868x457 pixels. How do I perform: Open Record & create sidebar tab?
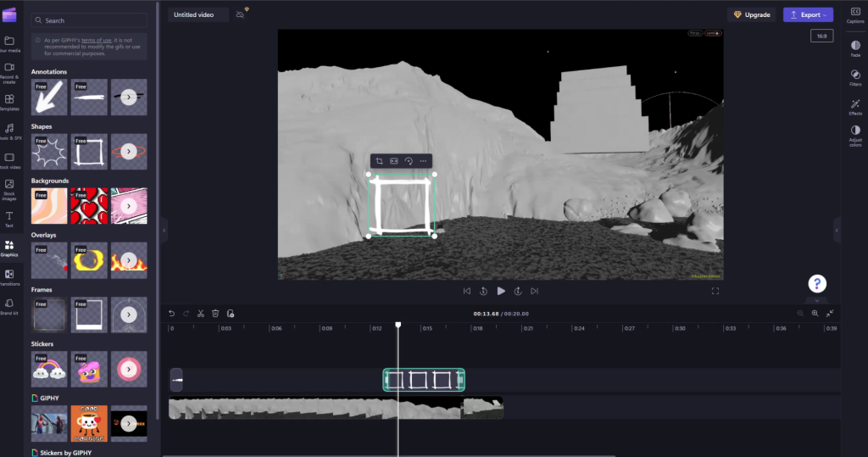tap(9, 73)
